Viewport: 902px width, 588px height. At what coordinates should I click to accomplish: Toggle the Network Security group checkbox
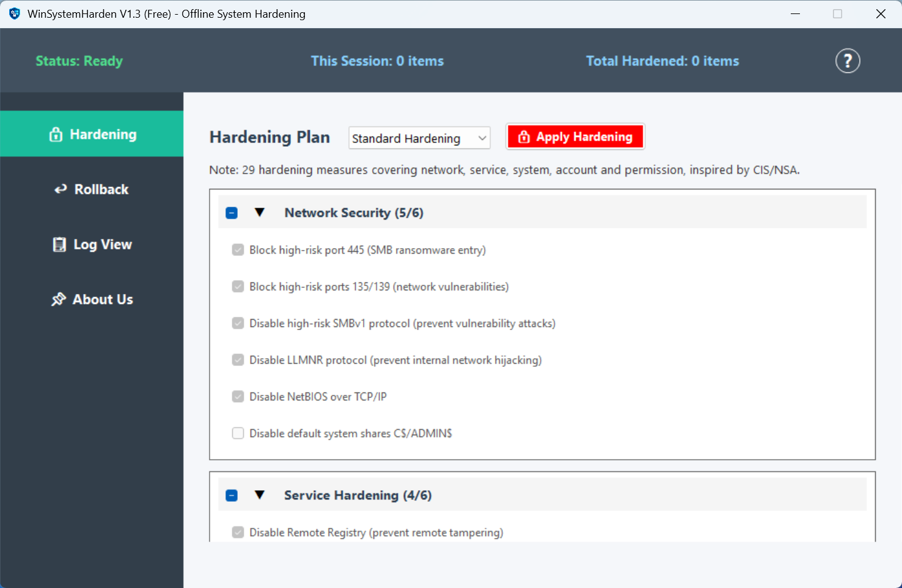click(232, 213)
